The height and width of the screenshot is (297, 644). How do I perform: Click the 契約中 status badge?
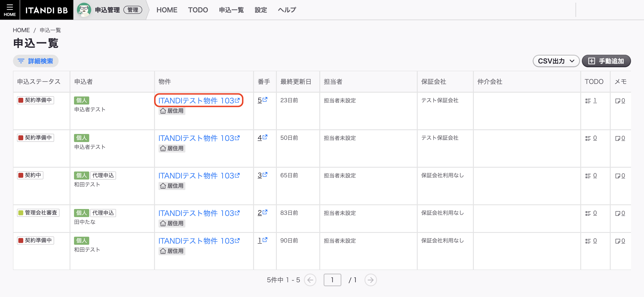[30, 175]
